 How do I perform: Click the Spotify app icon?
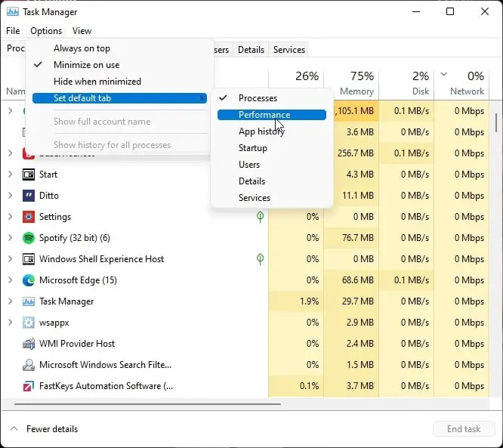tap(29, 238)
